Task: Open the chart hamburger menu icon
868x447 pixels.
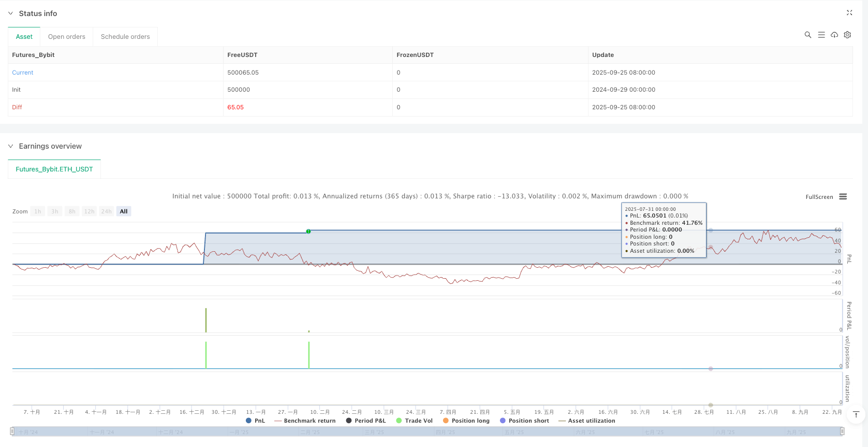Action: pyautogui.click(x=843, y=197)
